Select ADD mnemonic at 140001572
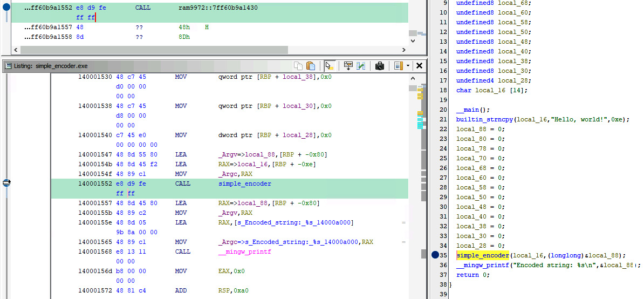 click(x=181, y=291)
